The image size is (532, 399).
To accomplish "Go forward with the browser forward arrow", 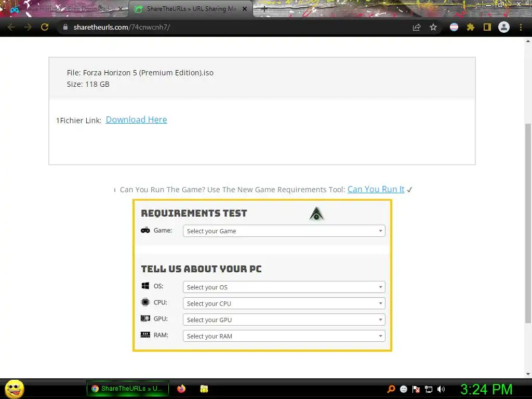I will coord(28,27).
